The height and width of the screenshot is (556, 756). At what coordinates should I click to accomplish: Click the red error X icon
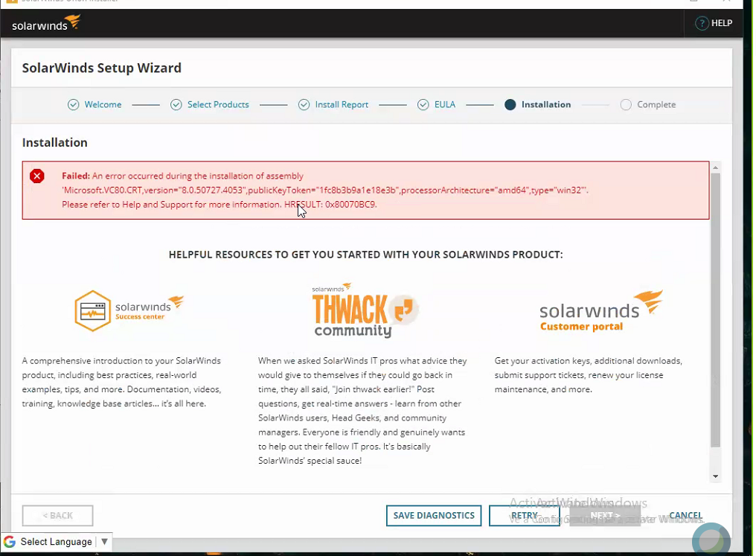coord(36,176)
